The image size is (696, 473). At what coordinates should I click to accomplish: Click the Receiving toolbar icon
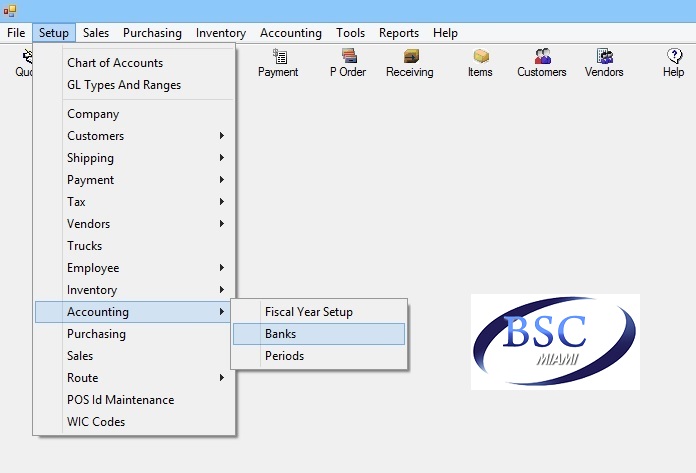410,63
